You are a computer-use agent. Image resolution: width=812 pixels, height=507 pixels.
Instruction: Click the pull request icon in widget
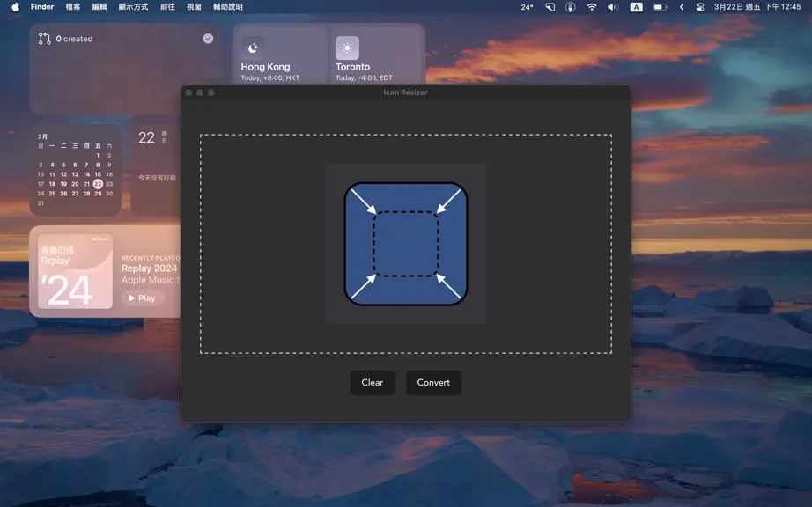[45, 38]
